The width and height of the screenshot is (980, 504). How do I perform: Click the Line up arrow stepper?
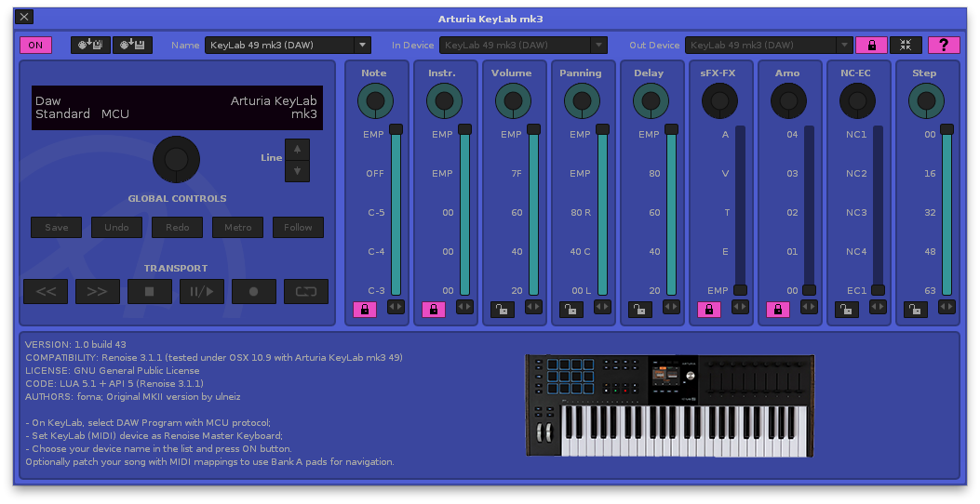pyautogui.click(x=297, y=149)
